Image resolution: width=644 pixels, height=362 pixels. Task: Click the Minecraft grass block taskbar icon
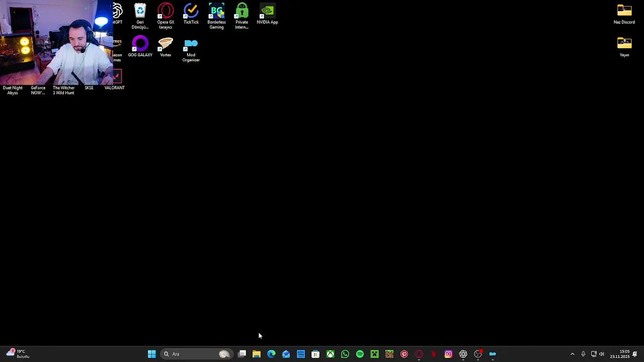389,354
